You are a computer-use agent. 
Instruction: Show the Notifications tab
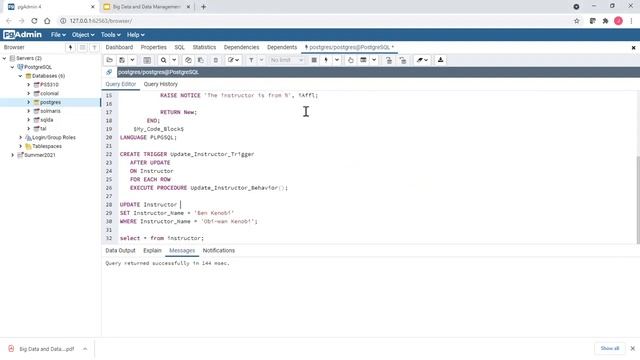pos(219,251)
